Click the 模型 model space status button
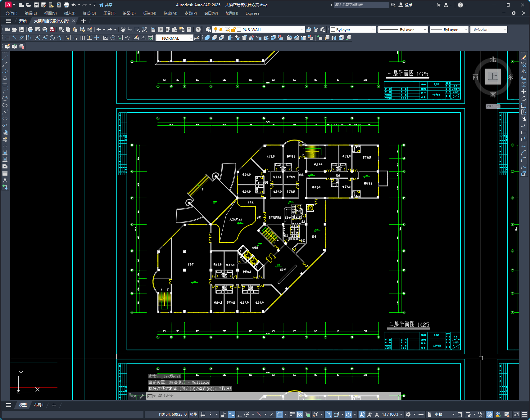Screen dimensions: 530x420 coord(194,414)
